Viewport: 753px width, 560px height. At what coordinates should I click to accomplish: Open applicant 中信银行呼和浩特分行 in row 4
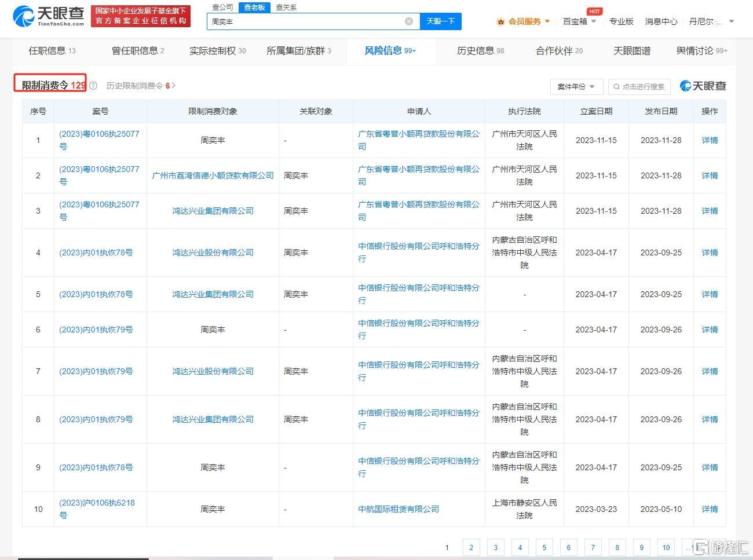(x=419, y=252)
